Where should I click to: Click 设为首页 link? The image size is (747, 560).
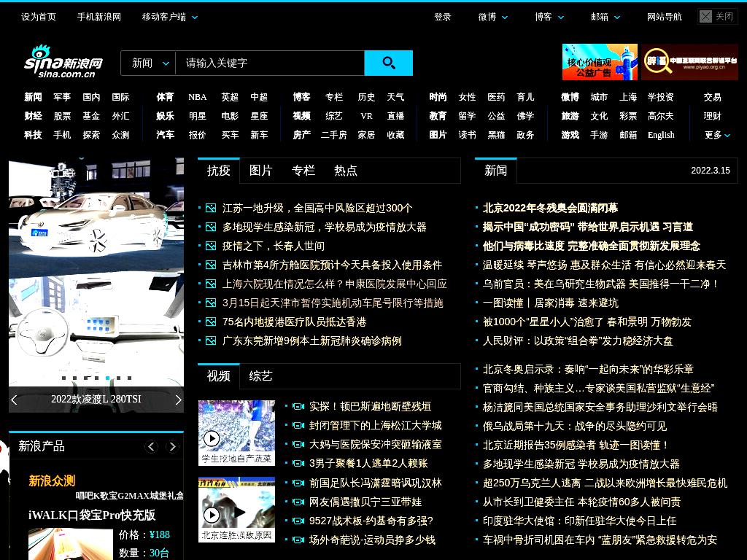39,17
